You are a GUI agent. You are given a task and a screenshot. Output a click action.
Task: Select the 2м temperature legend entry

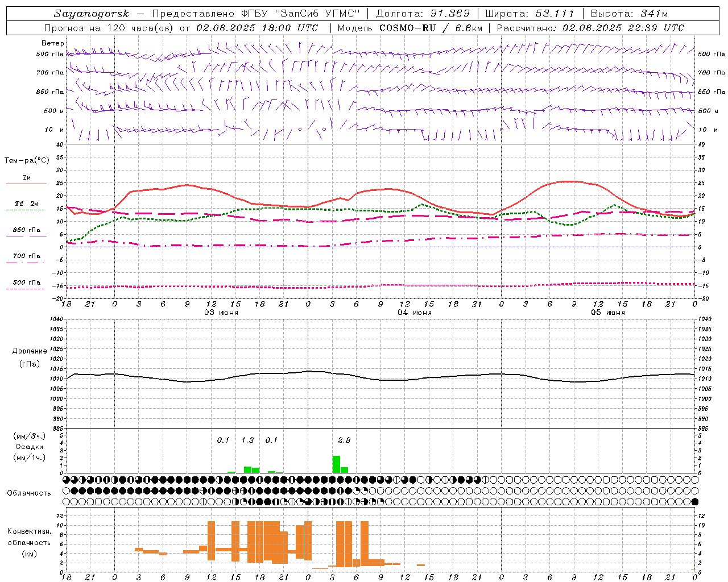tap(27, 177)
